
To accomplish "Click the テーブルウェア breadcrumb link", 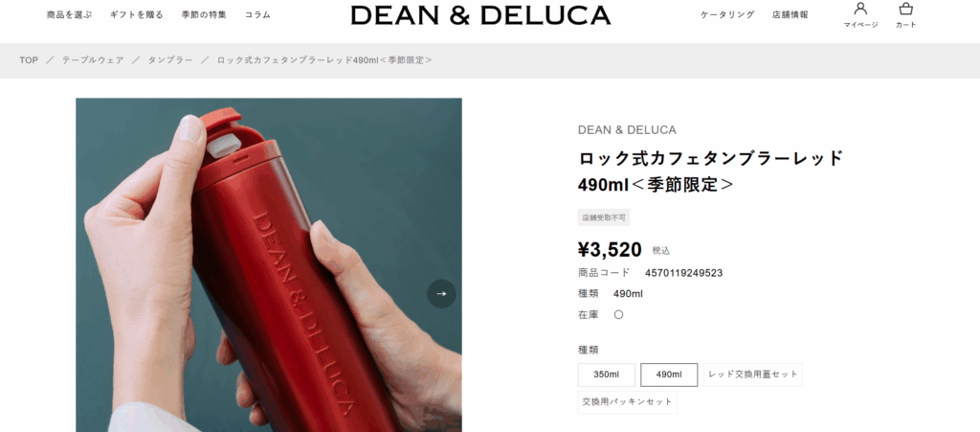I will [x=93, y=60].
